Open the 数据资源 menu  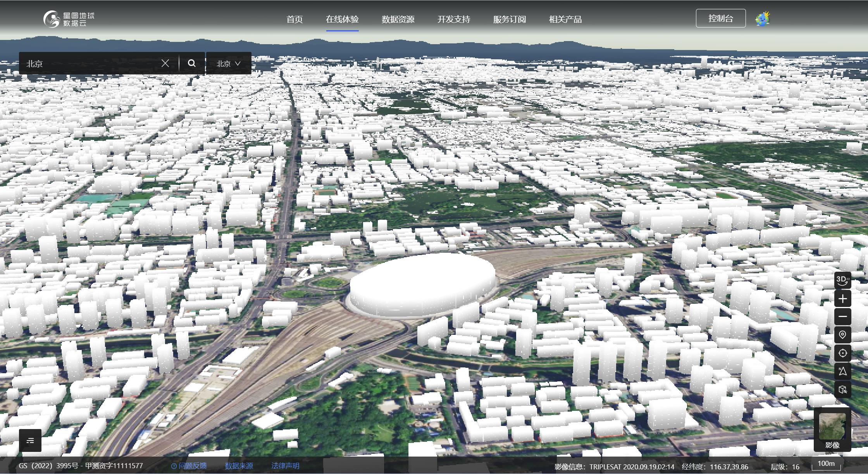pos(398,19)
